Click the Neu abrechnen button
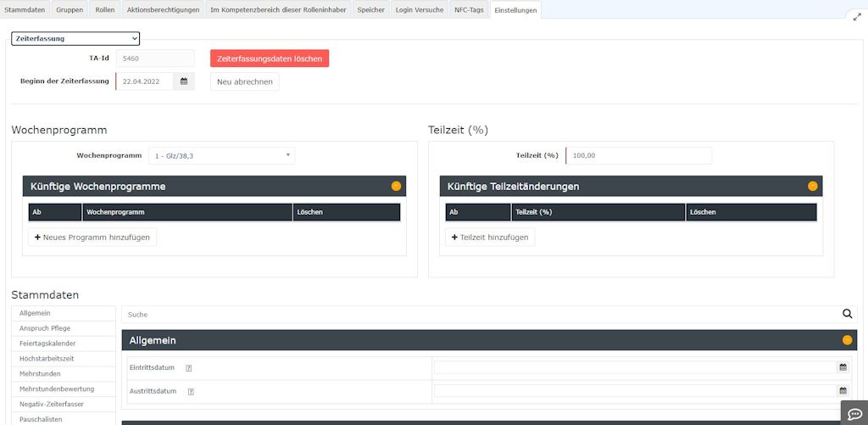This screenshot has height=425, width=868. click(244, 81)
